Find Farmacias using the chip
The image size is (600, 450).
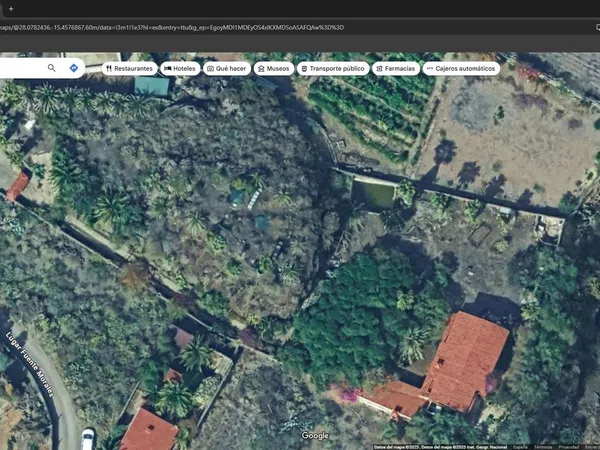click(x=396, y=68)
